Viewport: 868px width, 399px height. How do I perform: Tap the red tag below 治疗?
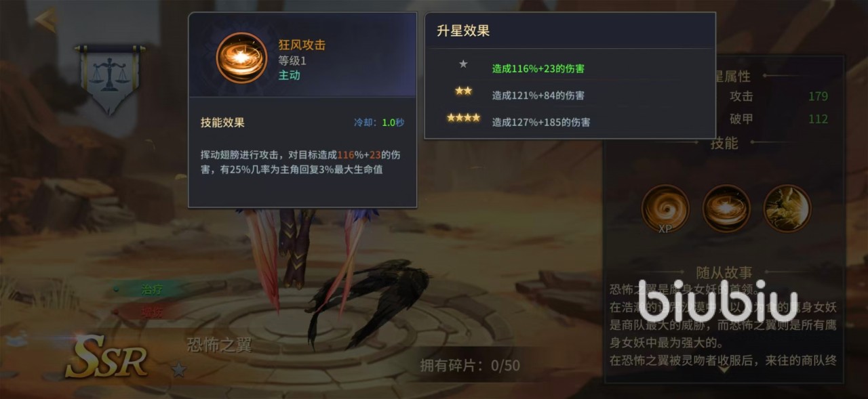click(152, 312)
